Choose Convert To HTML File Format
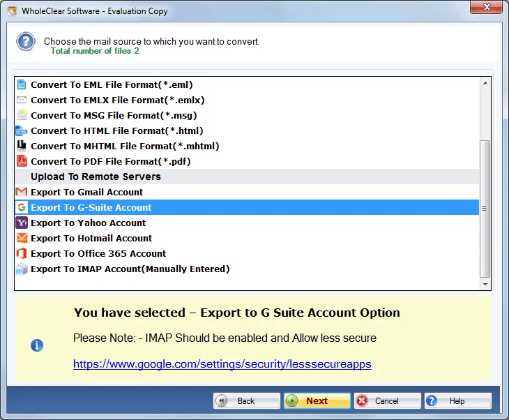This screenshot has width=509, height=420. pos(247,130)
